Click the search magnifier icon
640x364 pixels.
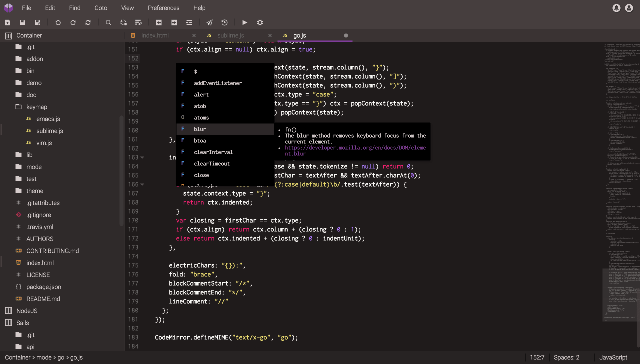pos(108,22)
